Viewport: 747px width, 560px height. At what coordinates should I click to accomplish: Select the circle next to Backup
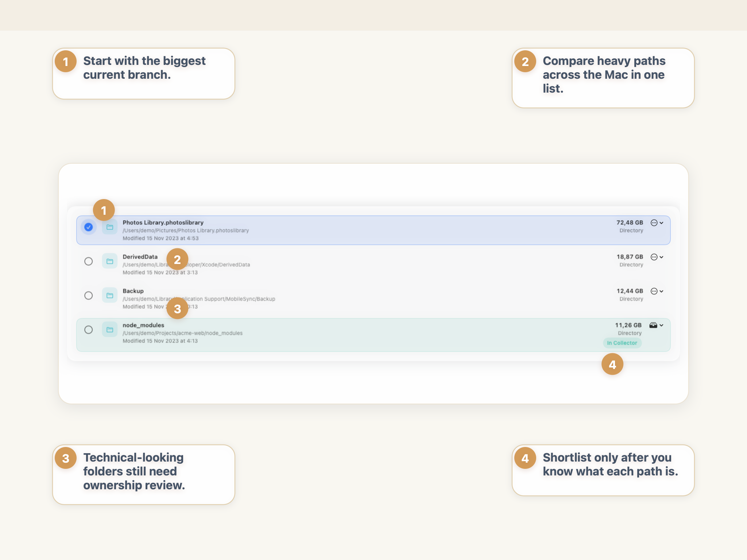(x=89, y=295)
